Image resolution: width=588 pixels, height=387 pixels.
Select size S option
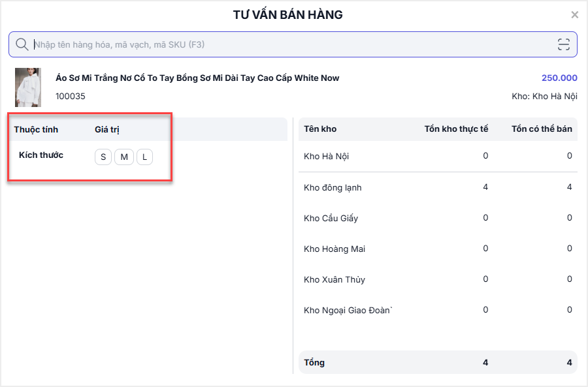pyautogui.click(x=103, y=157)
